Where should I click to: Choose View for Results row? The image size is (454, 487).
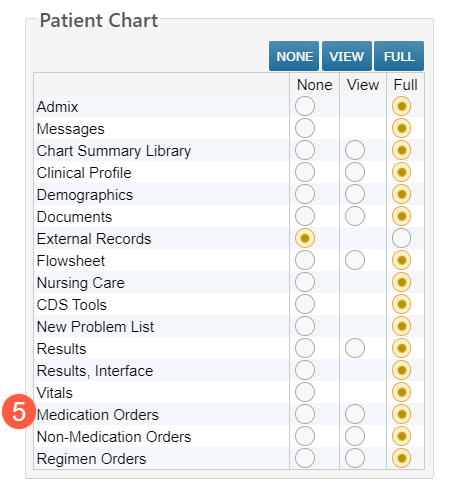coord(355,348)
